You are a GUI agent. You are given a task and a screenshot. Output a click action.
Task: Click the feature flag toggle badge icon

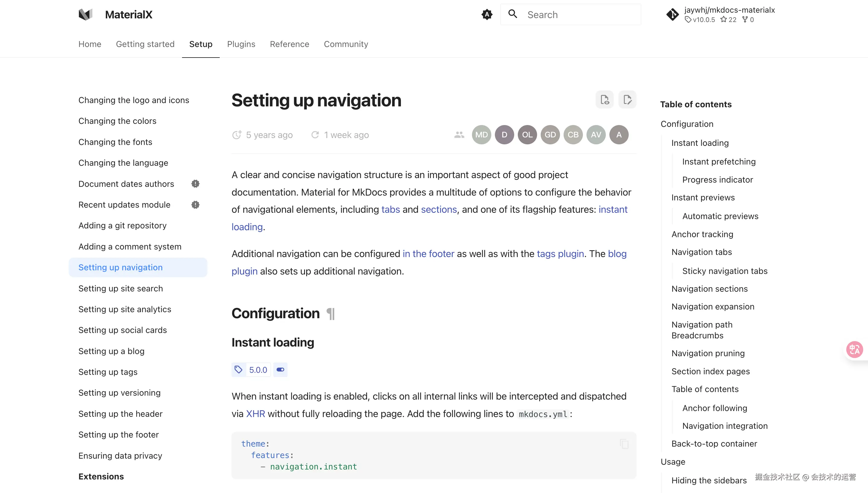click(x=280, y=370)
